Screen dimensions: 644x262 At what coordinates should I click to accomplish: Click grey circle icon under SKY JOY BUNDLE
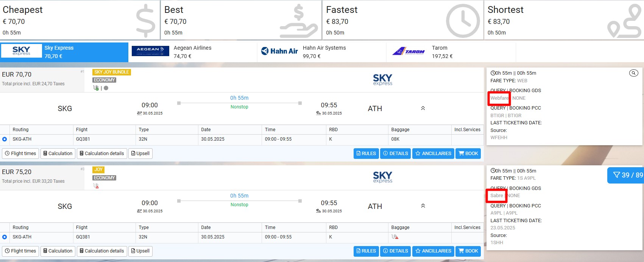coord(106,88)
